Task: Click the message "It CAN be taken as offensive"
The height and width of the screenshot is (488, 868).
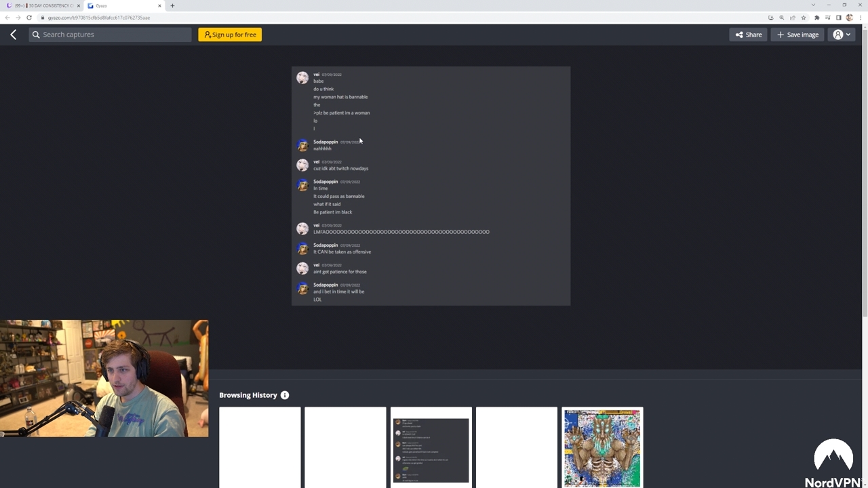Action: pyautogui.click(x=342, y=252)
